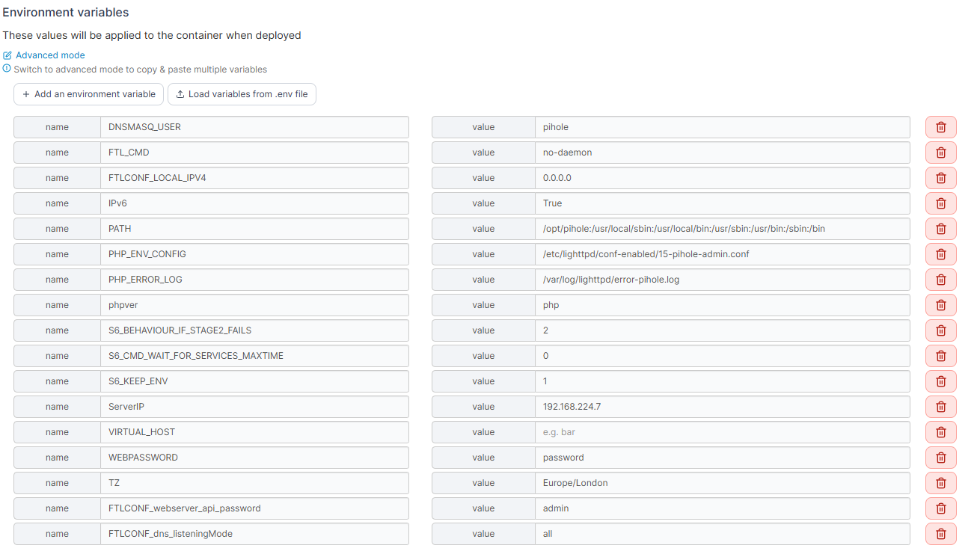Edit the FTLCONF_webserver_api_password name field

point(254,508)
